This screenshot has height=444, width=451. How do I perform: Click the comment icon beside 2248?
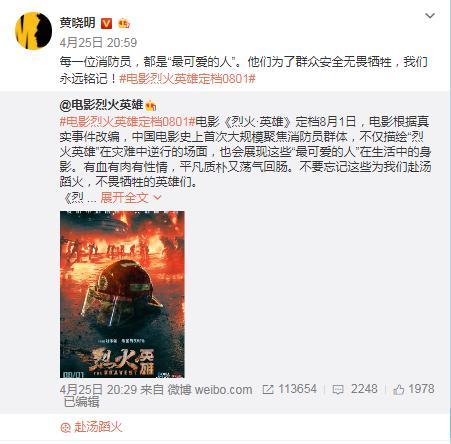tap(338, 390)
